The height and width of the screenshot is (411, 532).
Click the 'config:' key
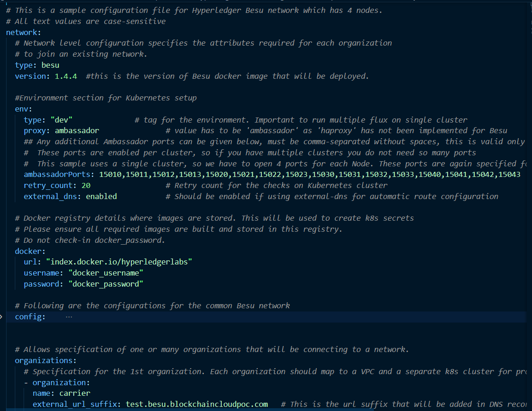pos(30,317)
